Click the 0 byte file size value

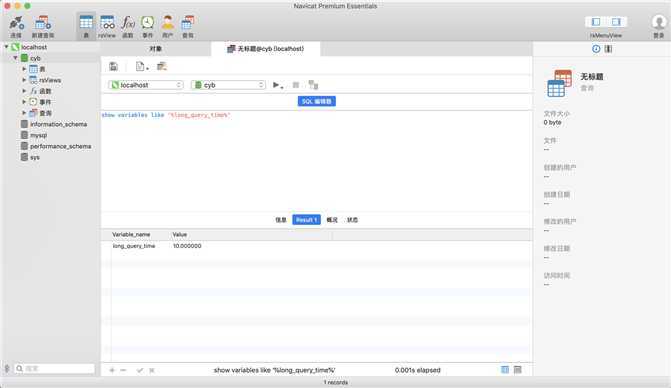coord(552,122)
